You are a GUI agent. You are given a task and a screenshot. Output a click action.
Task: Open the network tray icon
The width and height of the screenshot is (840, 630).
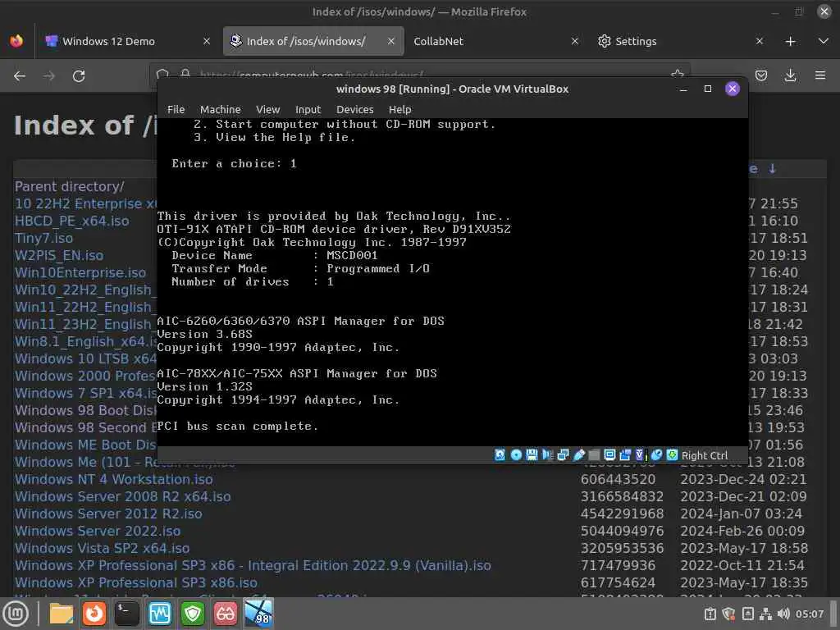766,614
